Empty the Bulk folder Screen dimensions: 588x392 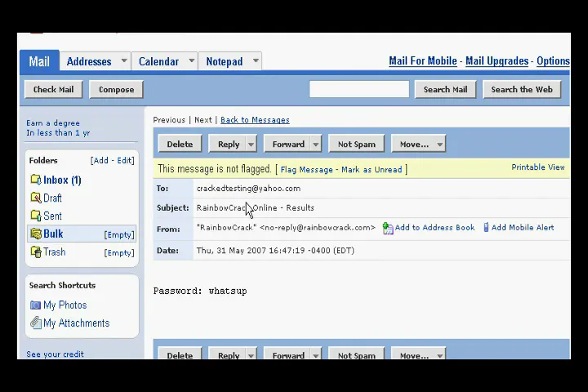click(x=119, y=235)
